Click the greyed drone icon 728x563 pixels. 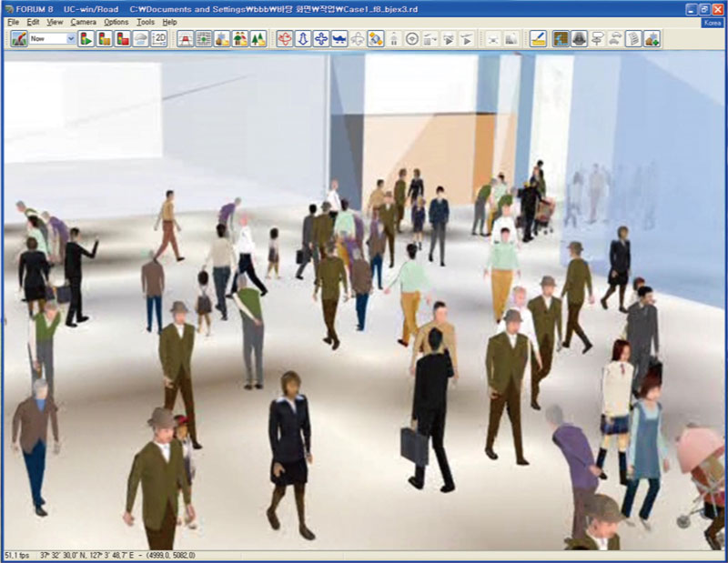pos(493,39)
